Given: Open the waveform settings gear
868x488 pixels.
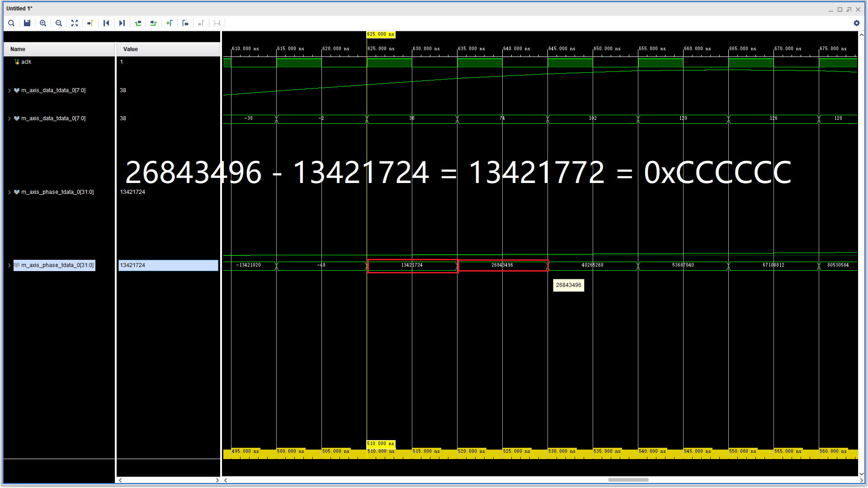Looking at the screenshot, I should click(x=857, y=23).
